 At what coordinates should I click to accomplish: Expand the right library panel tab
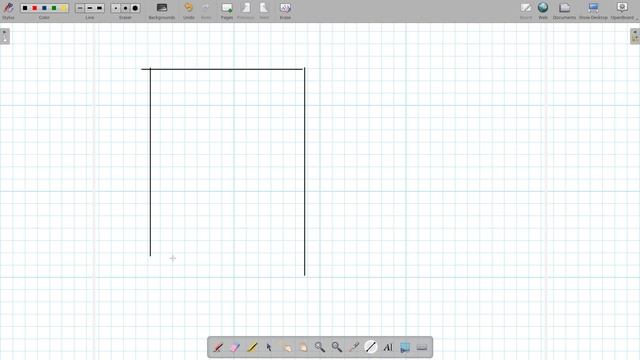tap(635, 36)
